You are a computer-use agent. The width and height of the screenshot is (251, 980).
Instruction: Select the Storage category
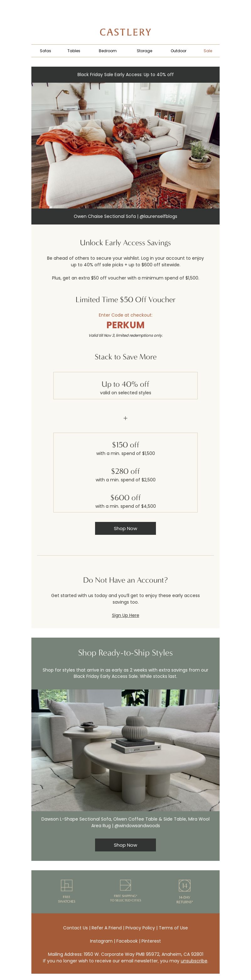pyautogui.click(x=144, y=51)
